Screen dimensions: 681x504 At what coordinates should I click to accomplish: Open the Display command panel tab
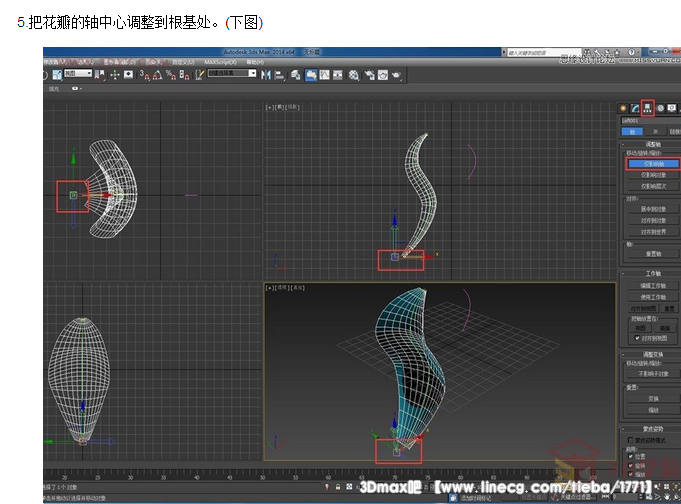coord(672,108)
